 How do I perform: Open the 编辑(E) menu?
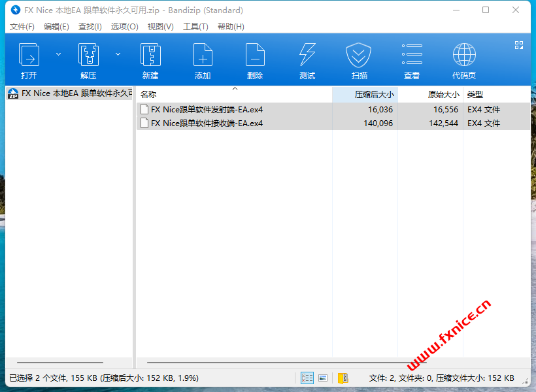tap(56, 27)
